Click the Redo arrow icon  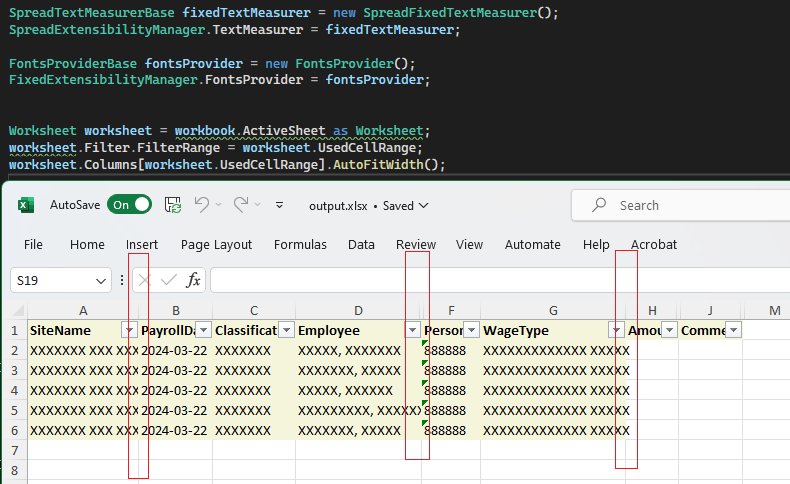pos(241,204)
